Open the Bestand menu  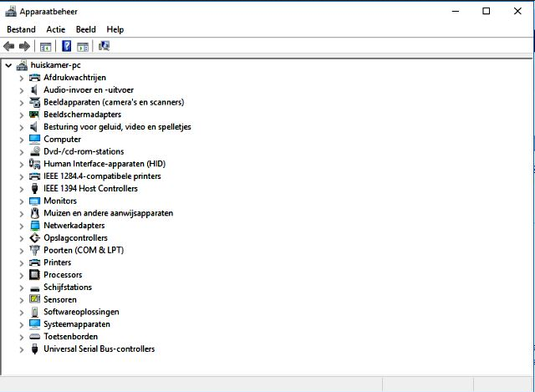pyautogui.click(x=21, y=29)
